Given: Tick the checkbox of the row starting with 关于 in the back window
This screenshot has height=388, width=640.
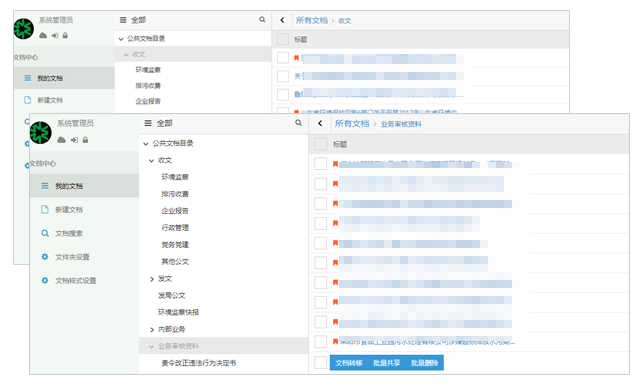Looking at the screenshot, I should (283, 76).
